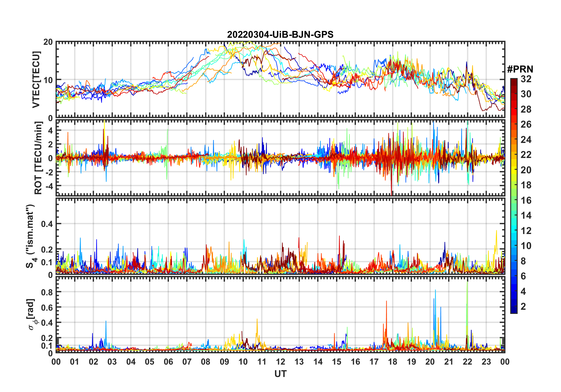Click x-axis tick label 18
The height and width of the screenshot is (392, 561).
393,362
